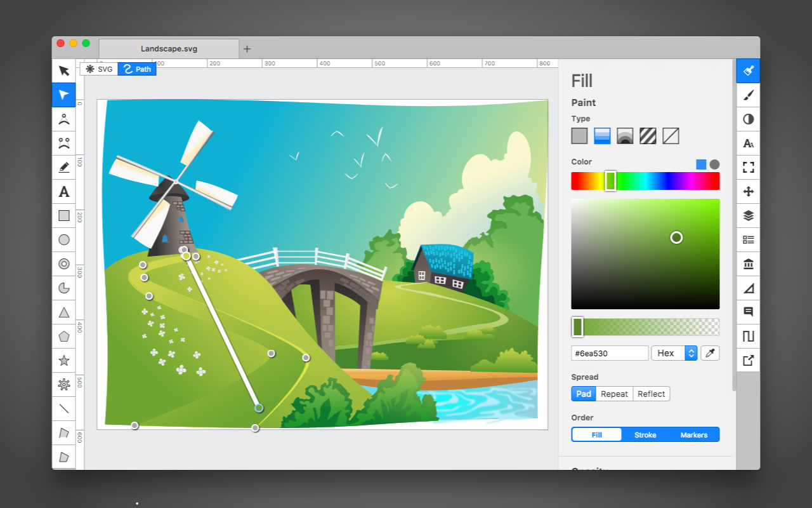Set gradient spread to Reflect

tap(652, 394)
